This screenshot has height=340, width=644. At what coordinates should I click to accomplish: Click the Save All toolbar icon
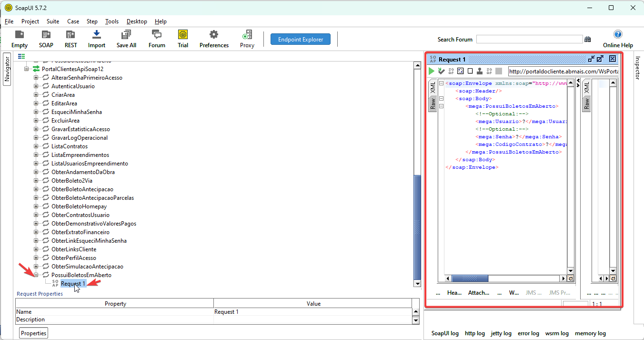(126, 35)
